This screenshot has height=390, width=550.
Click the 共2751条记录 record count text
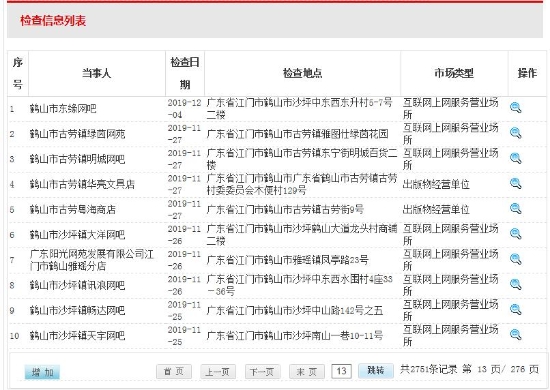coord(429,369)
